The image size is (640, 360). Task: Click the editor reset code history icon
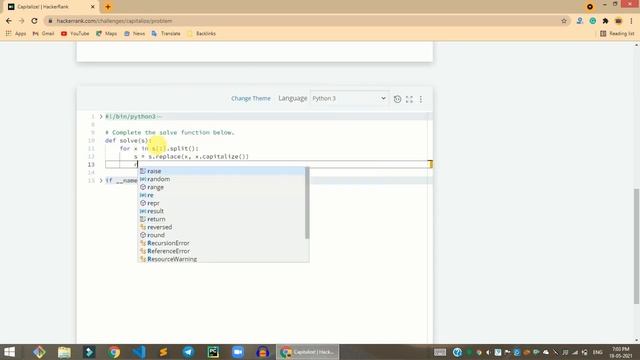(397, 99)
